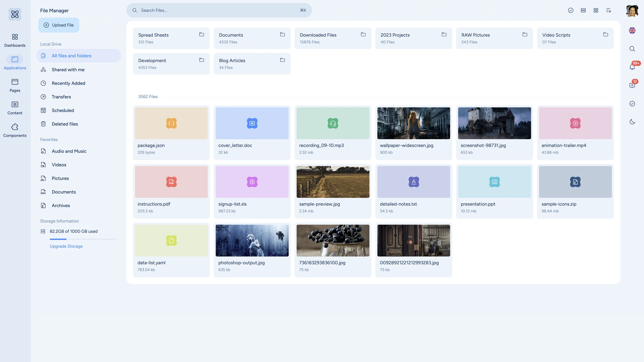Open Audio and Music favorites

click(78, 151)
